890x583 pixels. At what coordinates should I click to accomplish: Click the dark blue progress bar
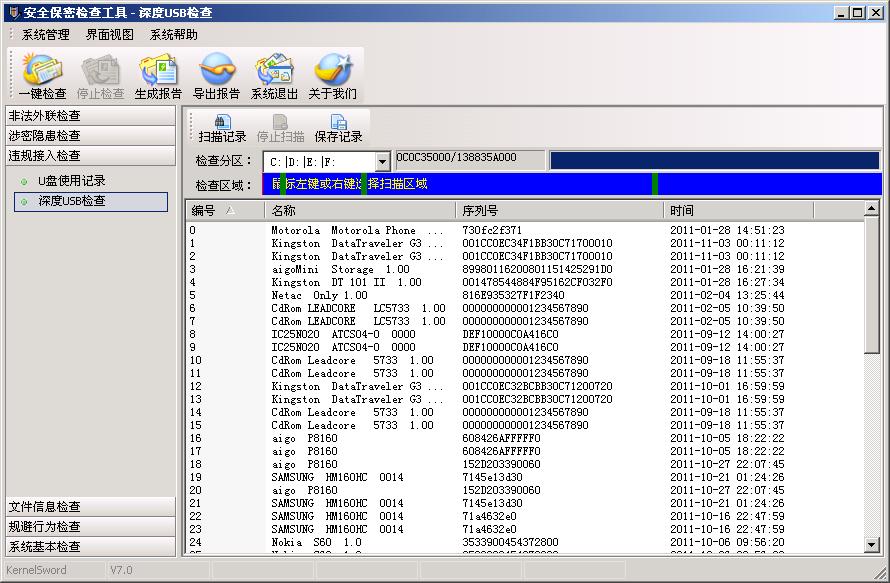[715, 160]
